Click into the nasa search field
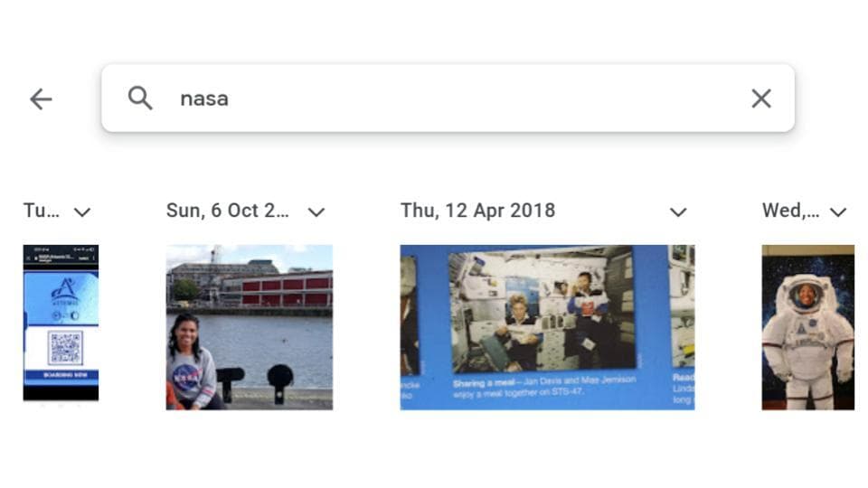868x488 pixels. (448, 98)
